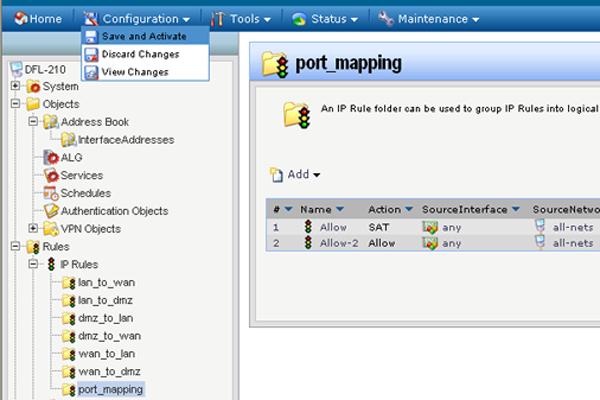This screenshot has height=400, width=600.
Task: Collapse the Rules tree node
Action: pyautogui.click(x=15, y=247)
